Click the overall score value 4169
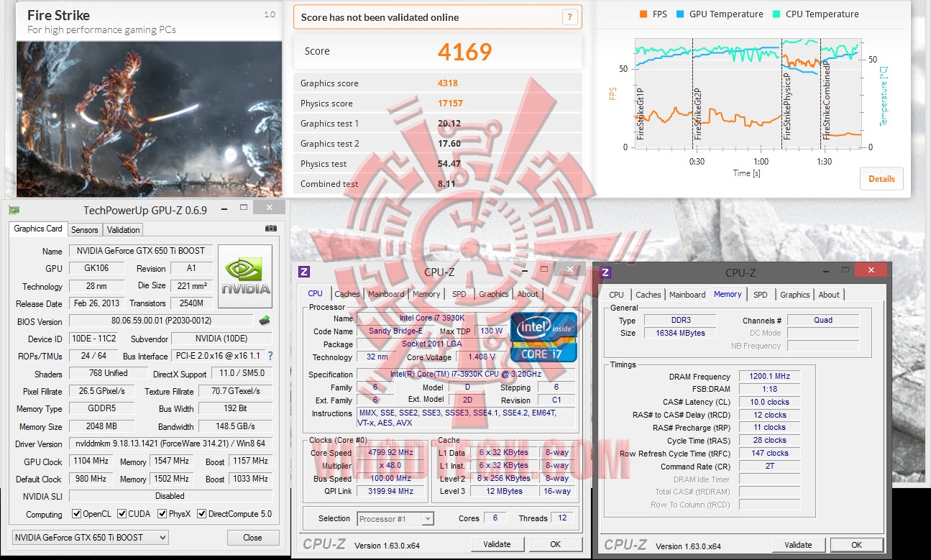This screenshot has width=931, height=560. 465,52
